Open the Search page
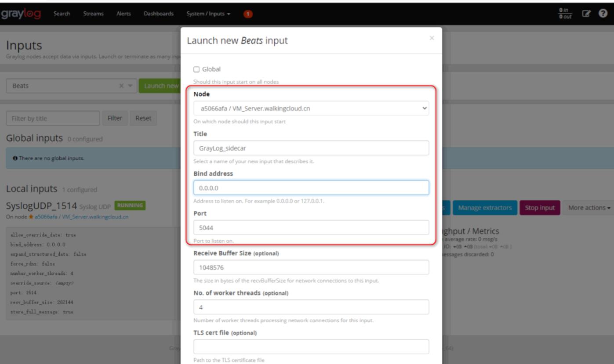Viewport: 614px width, 364px height. point(62,14)
